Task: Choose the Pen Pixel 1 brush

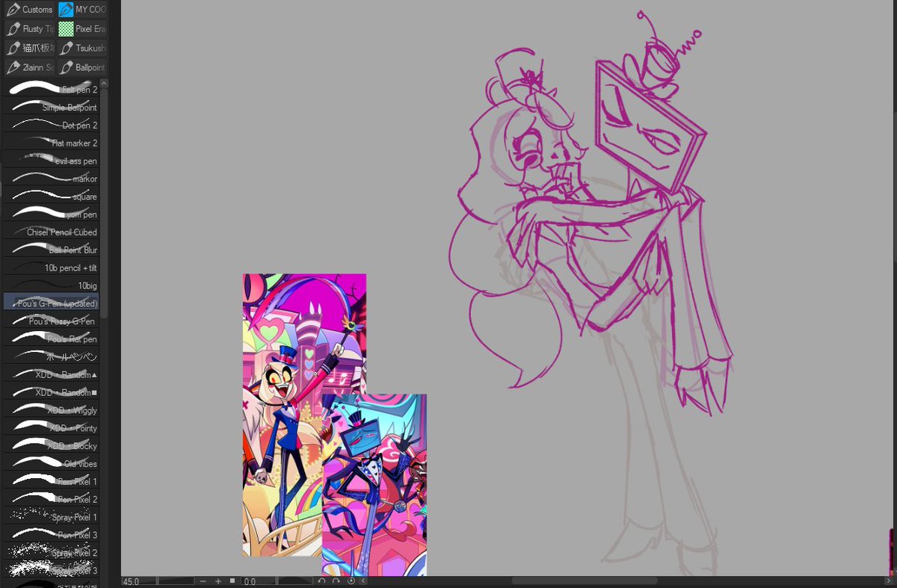Action: [51, 481]
